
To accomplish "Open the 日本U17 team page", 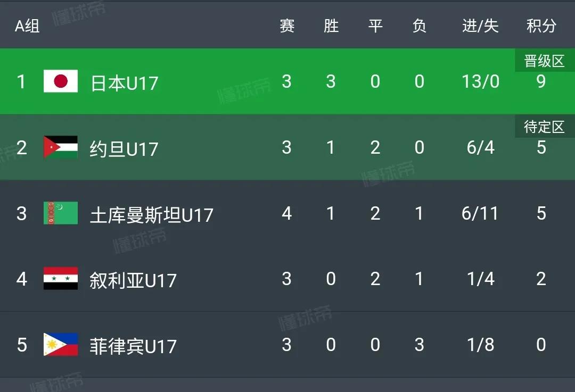I will [124, 82].
